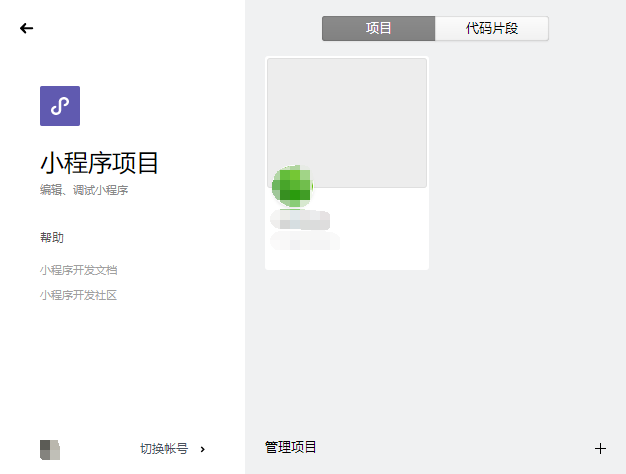
Task: Open the 小程序开发文档 link
Action: 78,270
